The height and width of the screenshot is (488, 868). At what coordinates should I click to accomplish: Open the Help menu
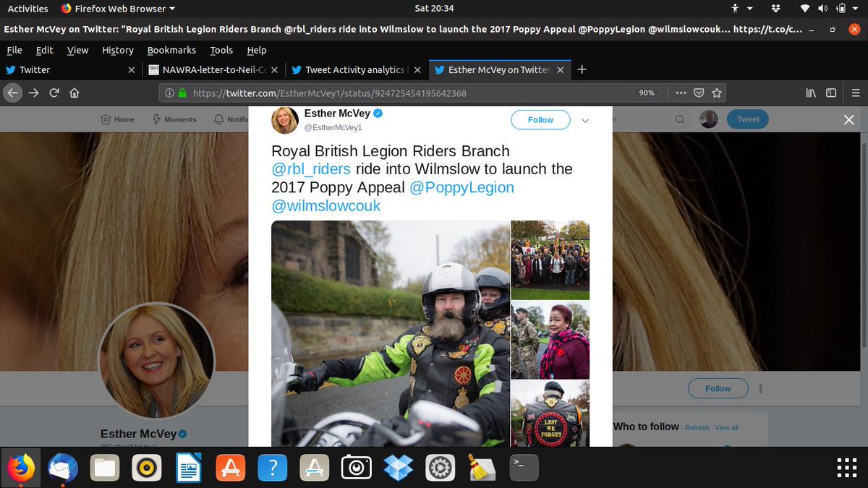(x=257, y=50)
